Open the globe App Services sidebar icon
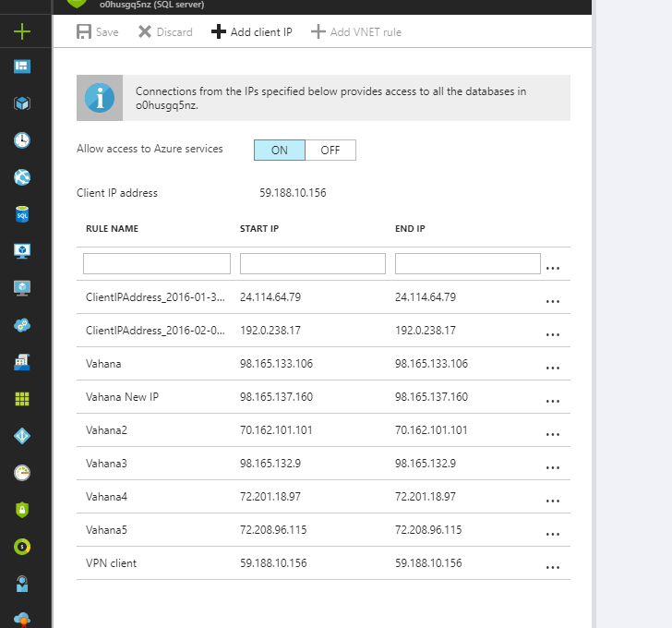This screenshot has width=672, height=628. (x=22, y=177)
